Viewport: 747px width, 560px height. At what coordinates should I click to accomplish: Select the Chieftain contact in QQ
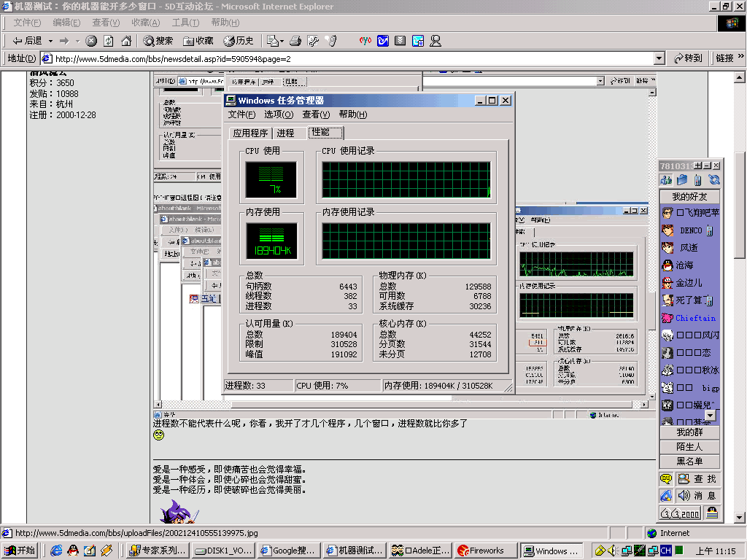click(x=695, y=318)
